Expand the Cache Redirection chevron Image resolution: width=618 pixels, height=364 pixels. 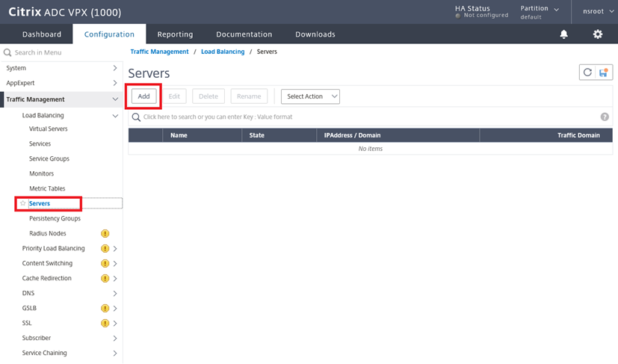pyautogui.click(x=115, y=279)
